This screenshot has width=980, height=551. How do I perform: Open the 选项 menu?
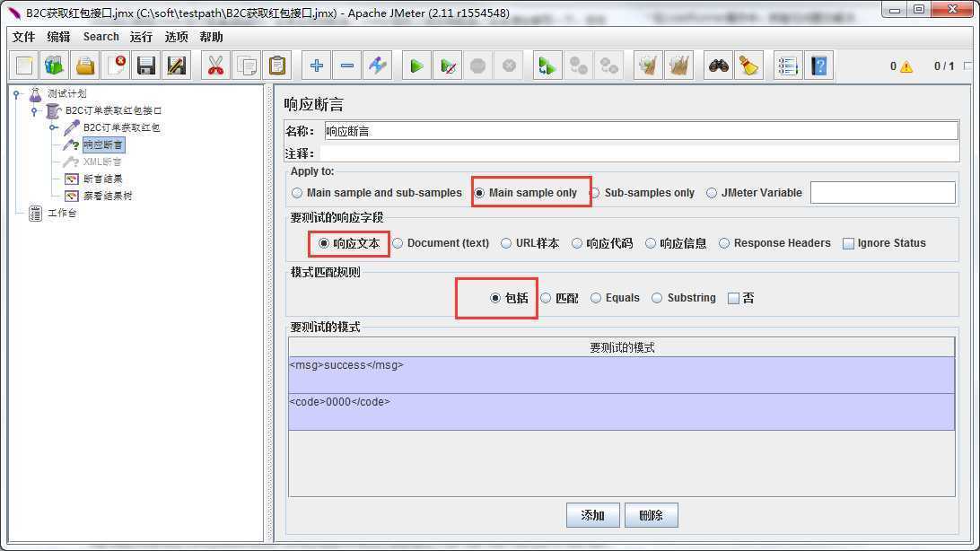click(x=176, y=37)
